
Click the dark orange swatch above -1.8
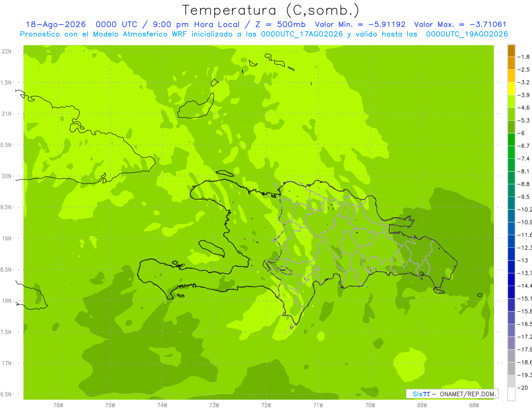[511, 51]
